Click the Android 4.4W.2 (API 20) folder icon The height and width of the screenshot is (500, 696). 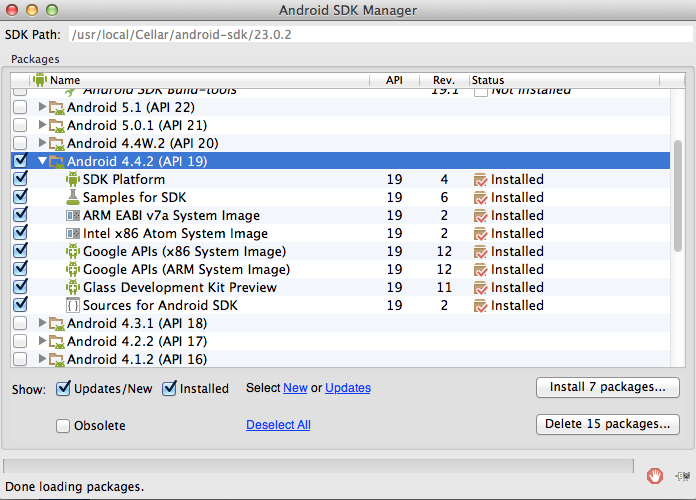click(x=57, y=144)
